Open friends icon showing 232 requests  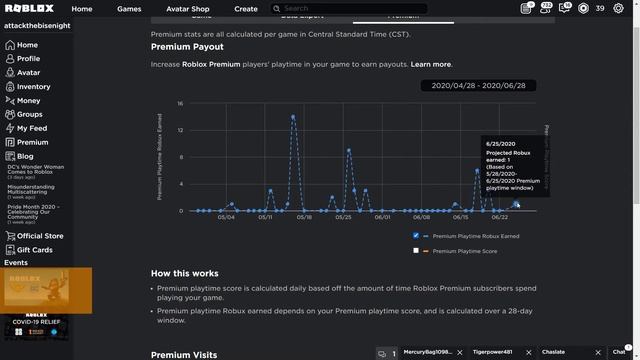tap(545, 8)
